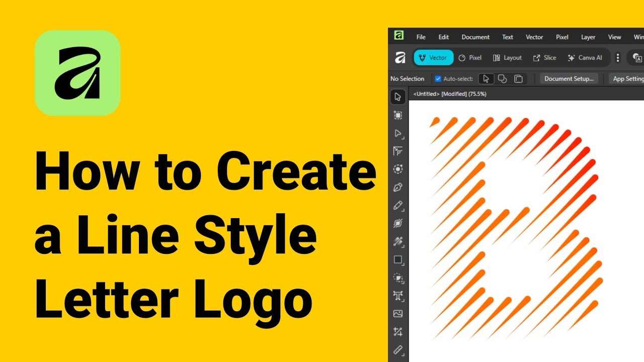The width and height of the screenshot is (644, 362).
Task: Select the Vector Crop tool
Action: click(398, 332)
